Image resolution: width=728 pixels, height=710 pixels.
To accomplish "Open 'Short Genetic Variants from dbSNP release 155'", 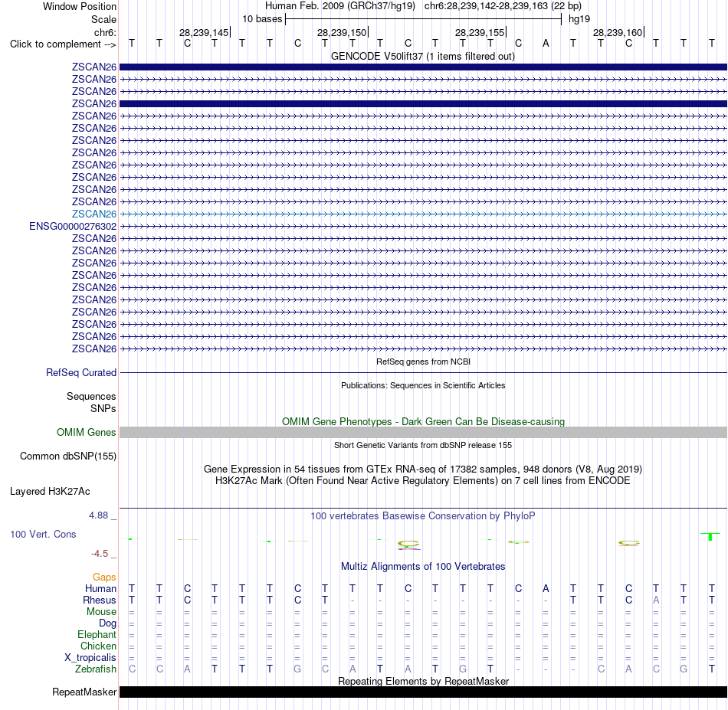I will [x=423, y=445].
